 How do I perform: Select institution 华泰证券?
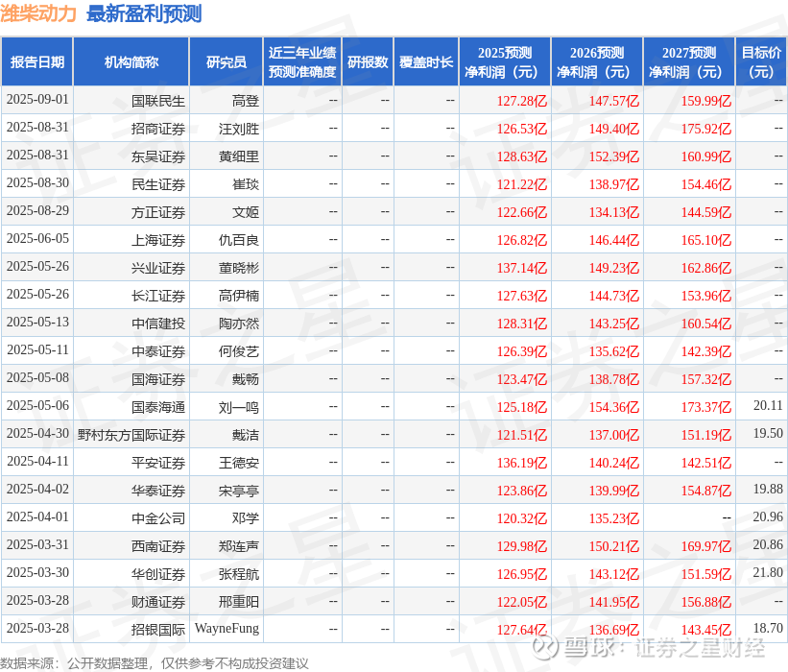(x=158, y=492)
